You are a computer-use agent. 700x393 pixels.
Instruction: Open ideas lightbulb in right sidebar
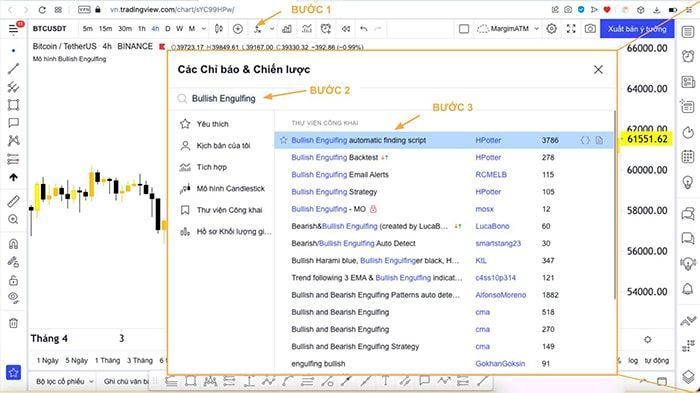click(688, 182)
